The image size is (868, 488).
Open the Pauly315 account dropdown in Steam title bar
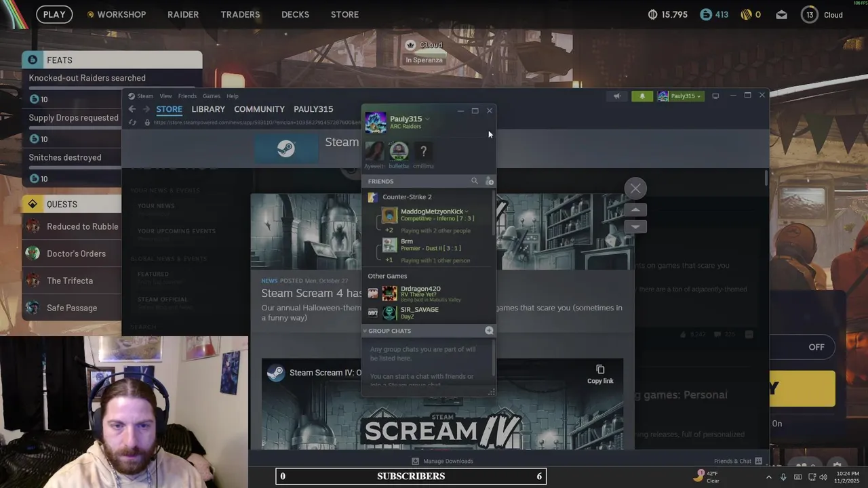[x=679, y=96]
